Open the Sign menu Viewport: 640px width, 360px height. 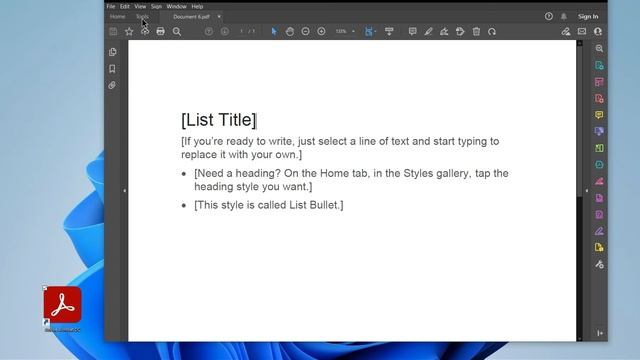(x=156, y=7)
